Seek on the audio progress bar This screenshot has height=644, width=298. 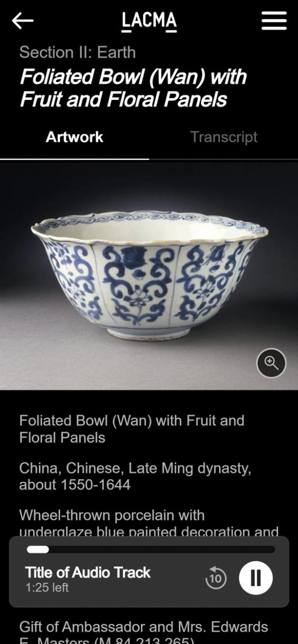(151, 549)
